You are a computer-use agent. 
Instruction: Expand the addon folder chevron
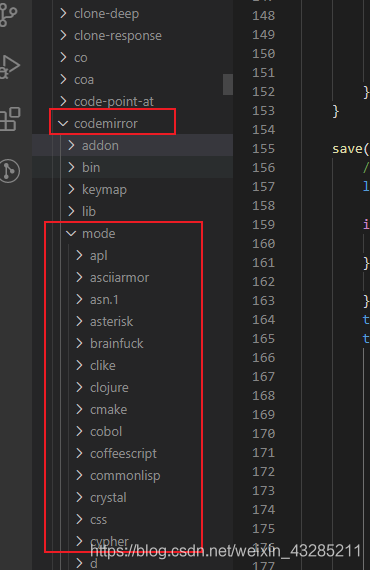coord(71,145)
